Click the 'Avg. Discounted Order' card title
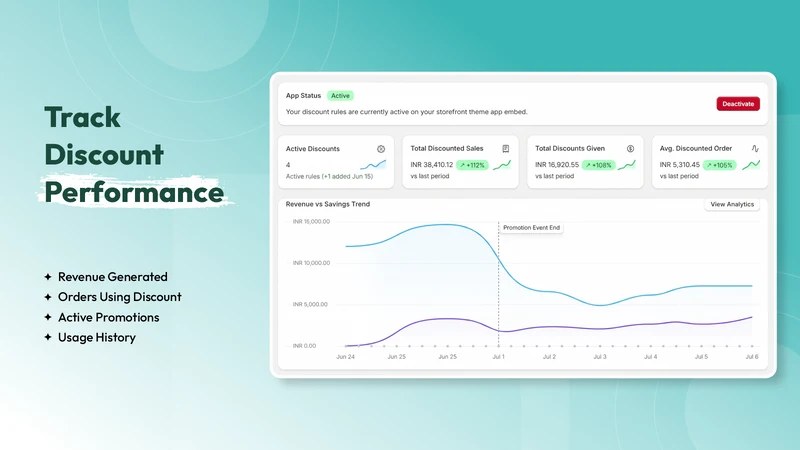This screenshot has width=800, height=450. click(x=696, y=148)
